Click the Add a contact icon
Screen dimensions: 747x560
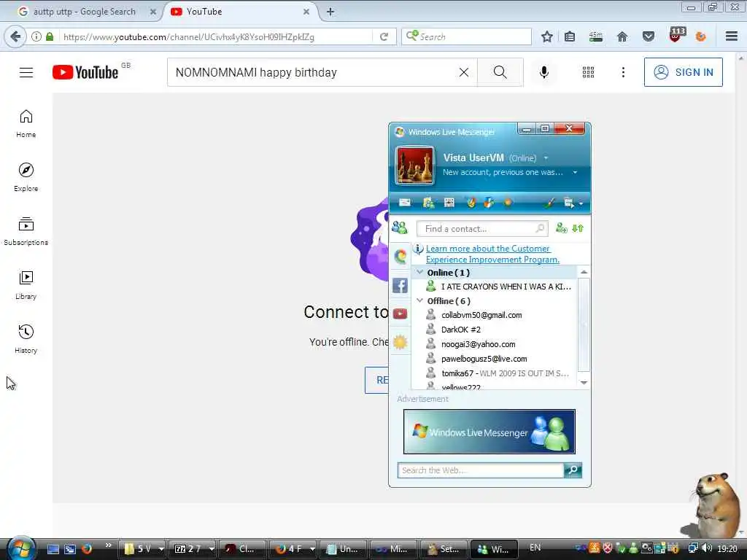562,228
